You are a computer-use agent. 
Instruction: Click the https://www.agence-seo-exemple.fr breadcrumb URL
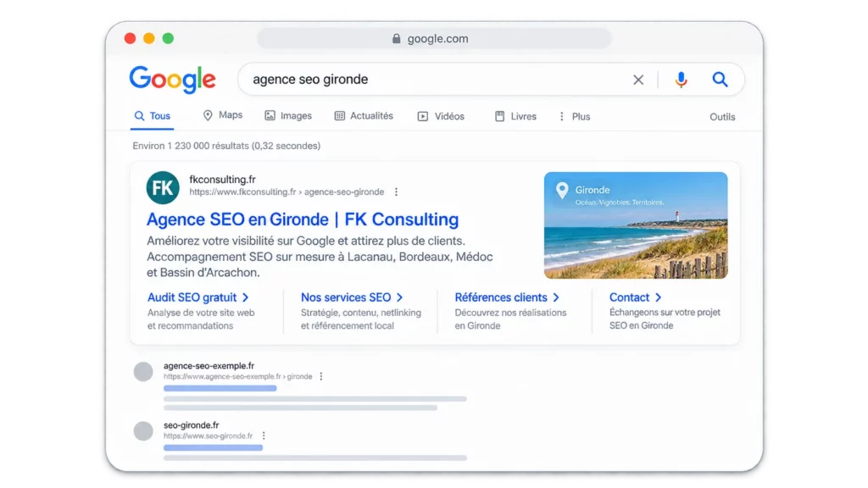pyautogui.click(x=237, y=376)
